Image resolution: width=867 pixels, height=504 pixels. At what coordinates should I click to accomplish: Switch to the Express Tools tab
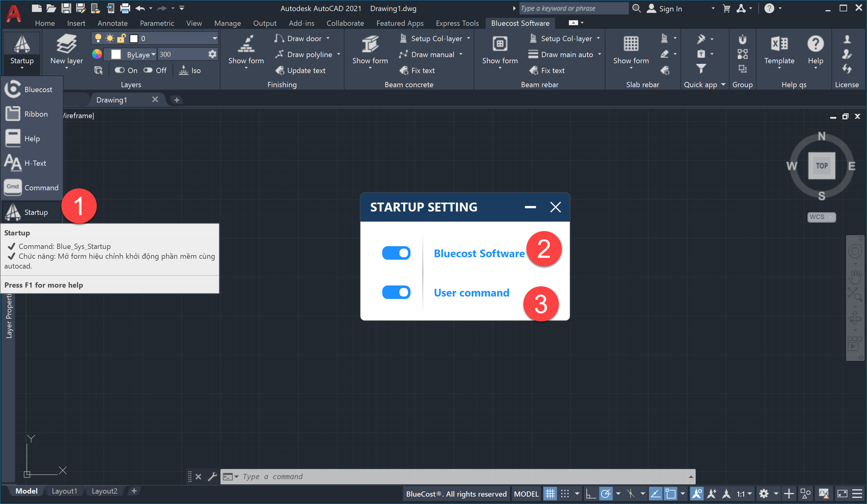click(x=457, y=23)
